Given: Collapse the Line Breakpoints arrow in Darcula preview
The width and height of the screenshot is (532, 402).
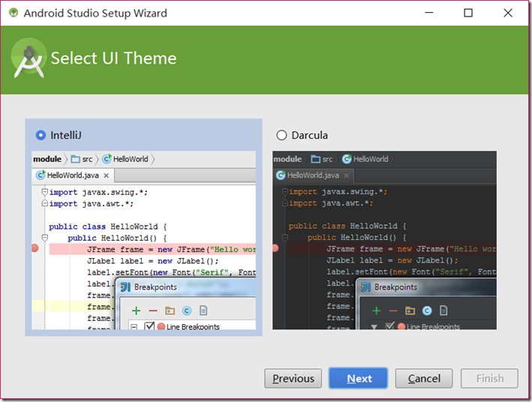Looking at the screenshot, I should tap(374, 326).
